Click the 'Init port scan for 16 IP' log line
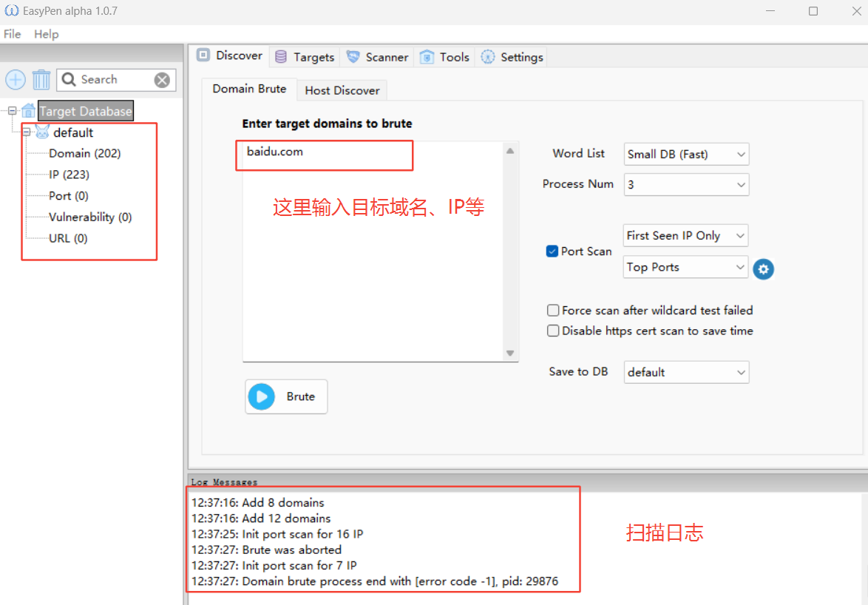 pos(277,534)
